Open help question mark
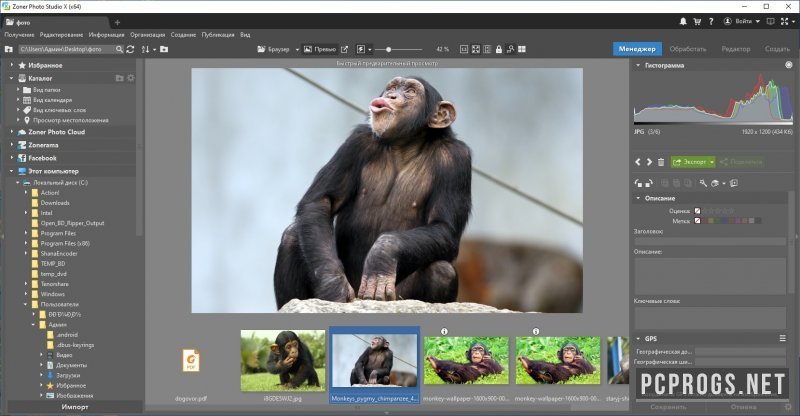800x416 pixels. (x=711, y=21)
